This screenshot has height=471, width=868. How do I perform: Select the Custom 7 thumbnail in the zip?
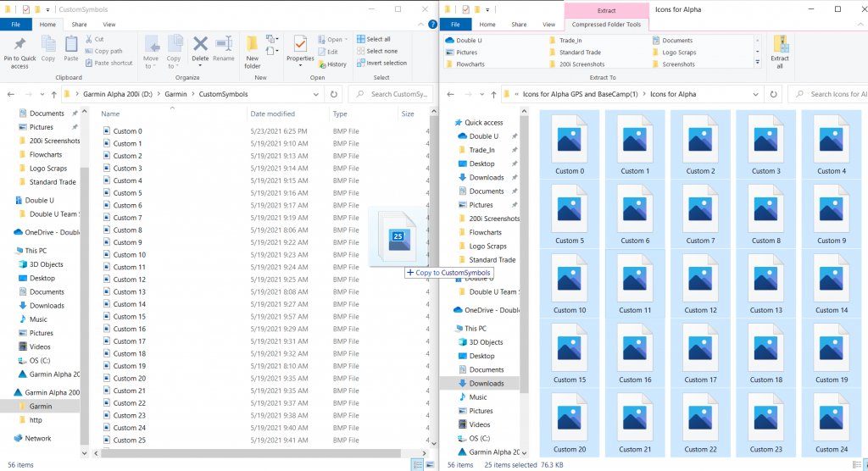point(699,216)
